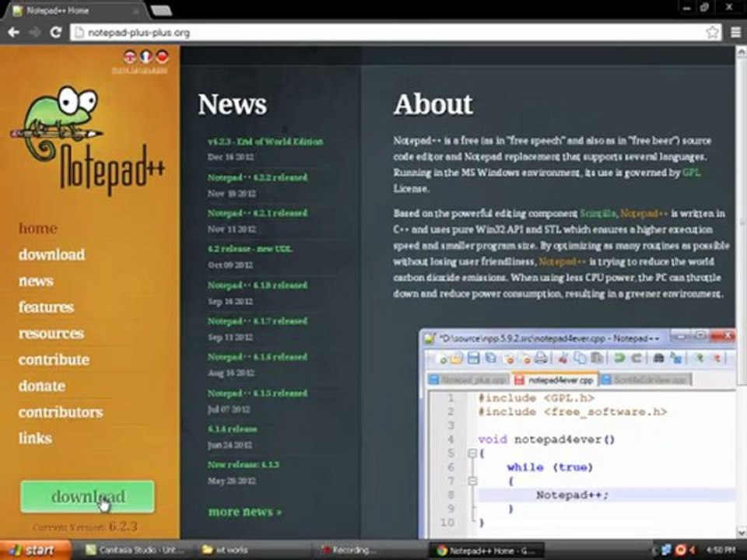Open New release: 6.1.3 news item
747x560 pixels.
pos(244,464)
